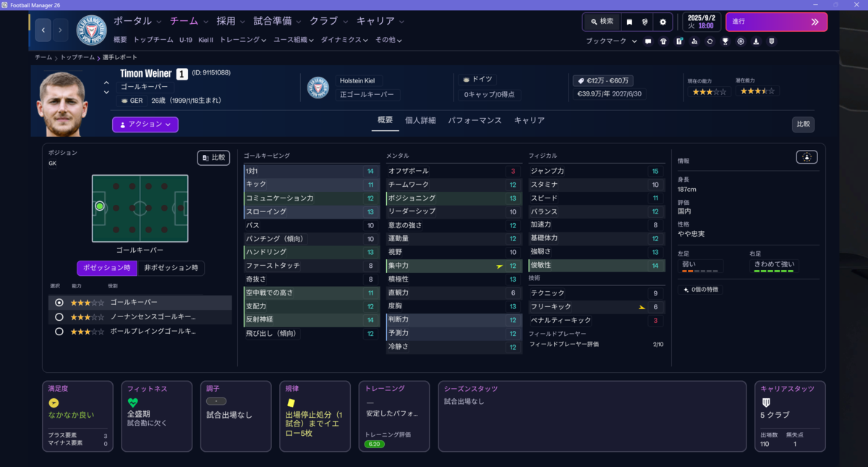Expand the アクション dropdown button
The width and height of the screenshot is (868, 467).
point(145,125)
